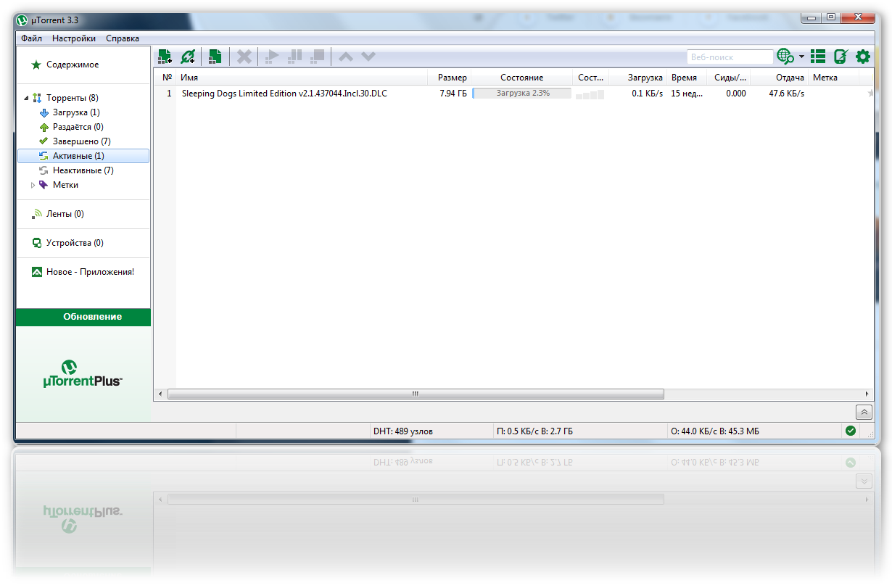Click the green Обновление button
The image size is (892, 588).
coord(83,317)
